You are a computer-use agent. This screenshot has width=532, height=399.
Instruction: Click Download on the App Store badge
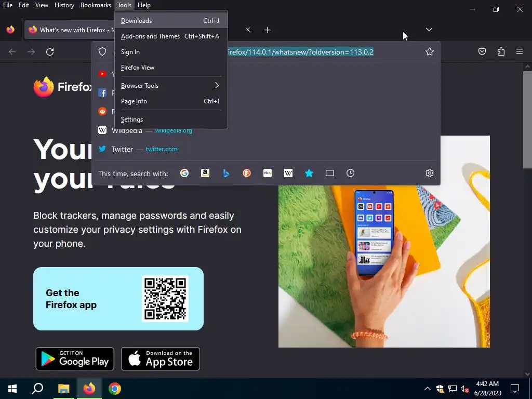coord(161,358)
